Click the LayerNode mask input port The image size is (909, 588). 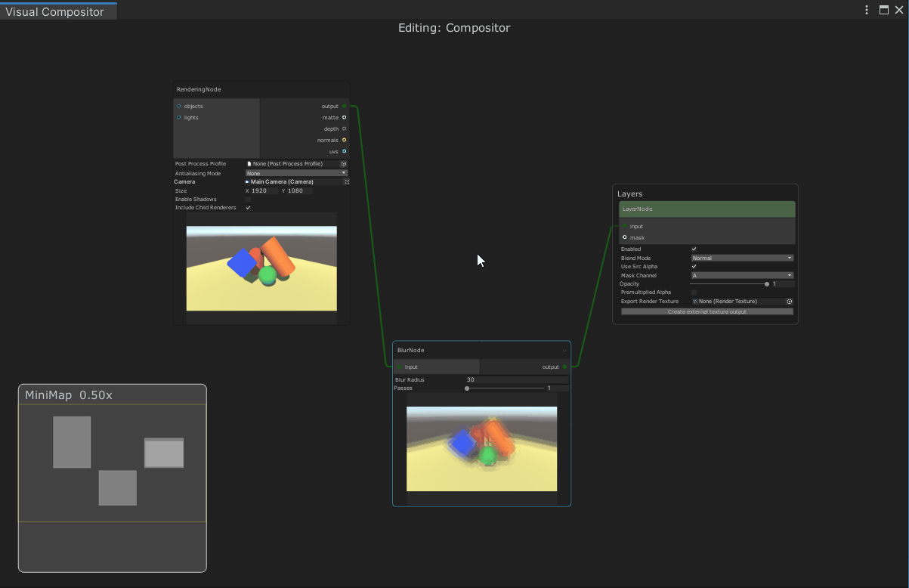624,237
